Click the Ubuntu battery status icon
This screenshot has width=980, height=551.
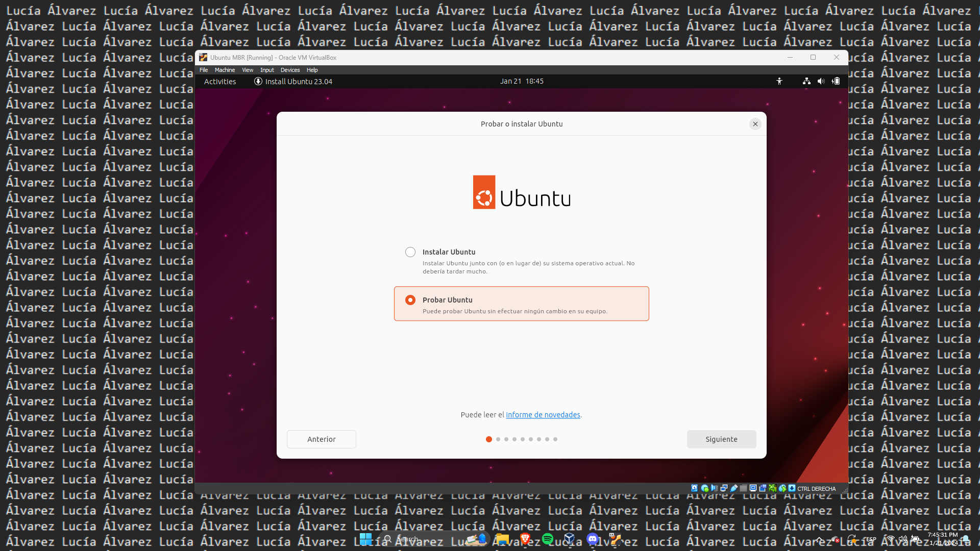tap(836, 81)
